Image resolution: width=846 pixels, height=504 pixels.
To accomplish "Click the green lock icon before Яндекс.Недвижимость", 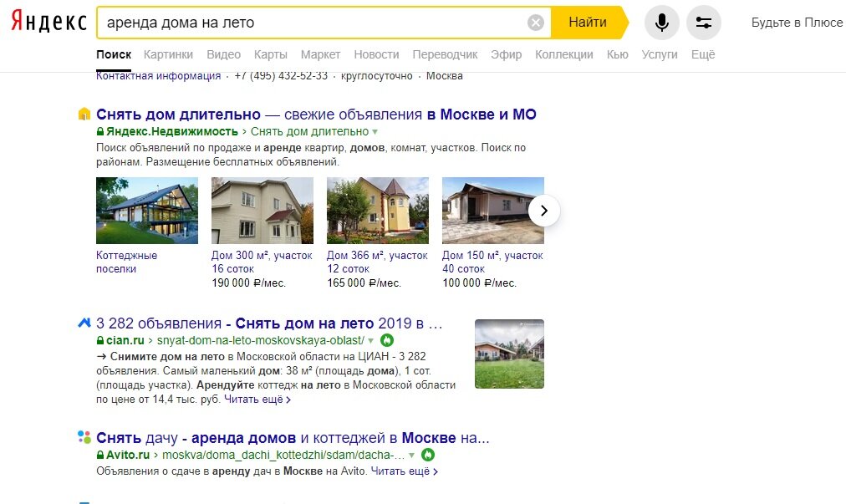I will pyautogui.click(x=99, y=131).
